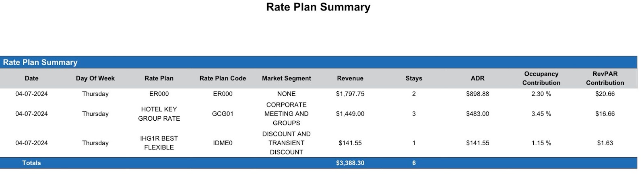Click the Revenue column header

[350, 78]
